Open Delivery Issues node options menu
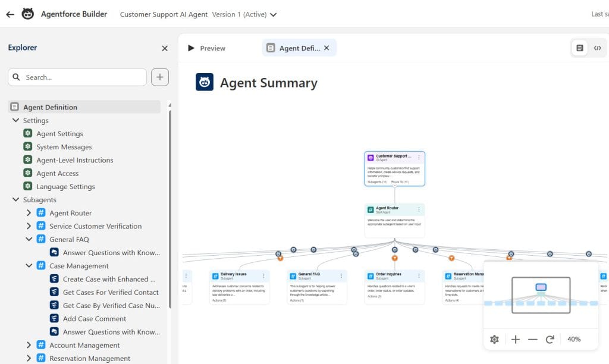 tap(263, 276)
